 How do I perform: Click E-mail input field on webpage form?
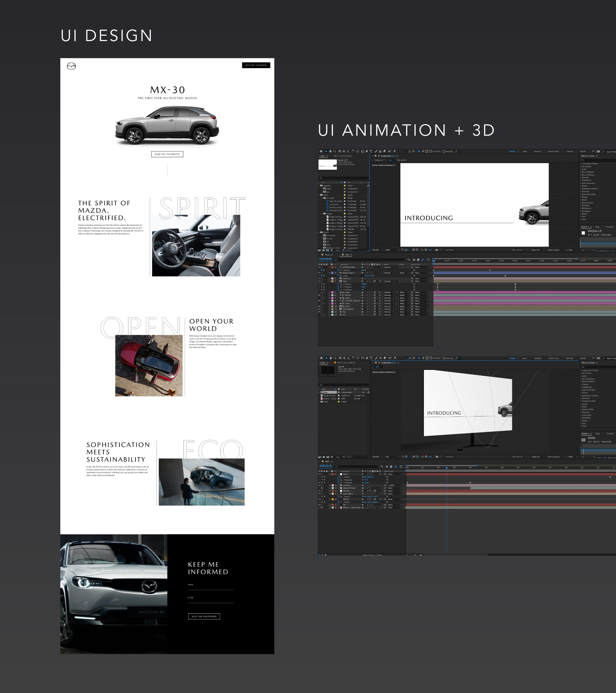coord(210,600)
